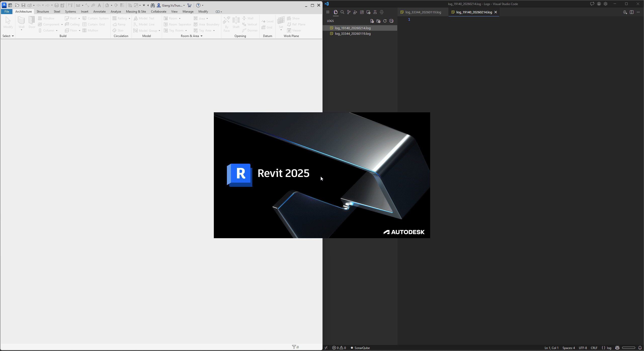Open the Undo history dropdown arrow
This screenshot has height=351, width=644.
pos(43,5)
